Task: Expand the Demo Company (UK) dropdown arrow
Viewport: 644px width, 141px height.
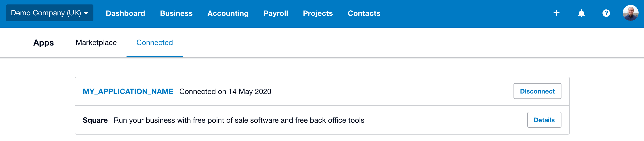Action: tap(86, 13)
